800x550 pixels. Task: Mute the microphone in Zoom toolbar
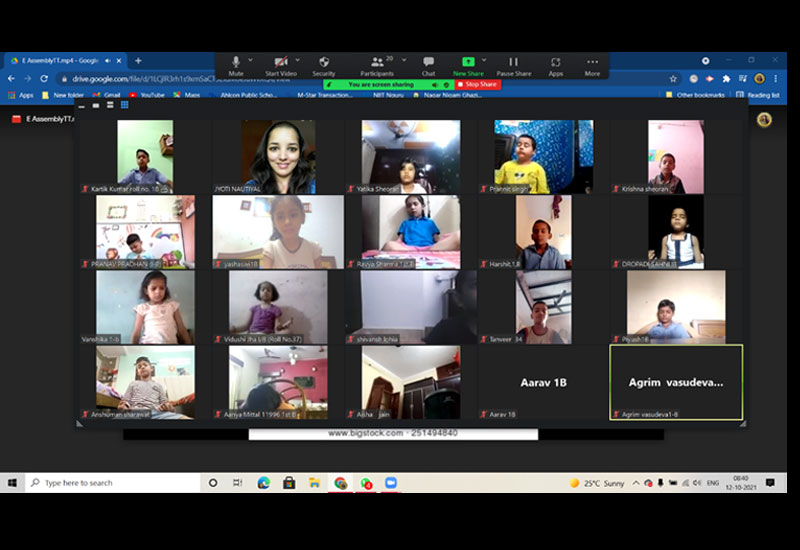(x=236, y=66)
